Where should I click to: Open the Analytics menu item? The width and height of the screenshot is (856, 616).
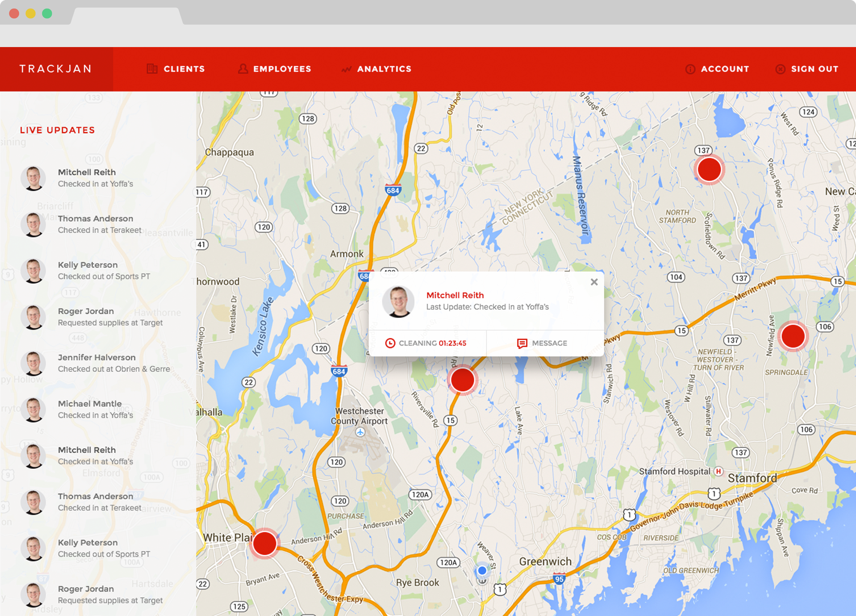click(x=384, y=69)
